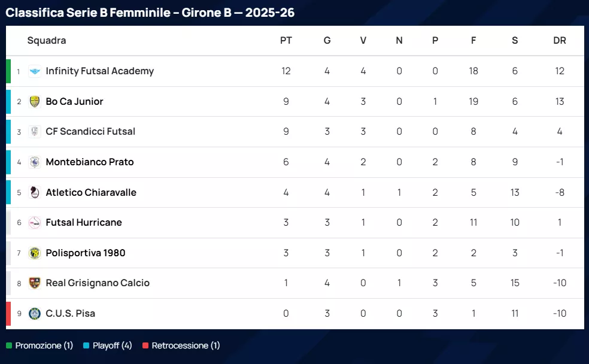This screenshot has width=589, height=364.
Task: Click the blue Playoff legend swatch
Action: tap(86, 345)
